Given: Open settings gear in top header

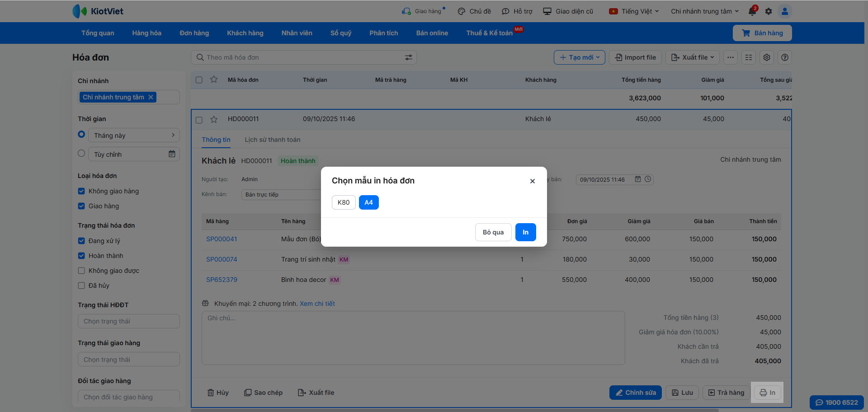Looking at the screenshot, I should pyautogui.click(x=769, y=11).
